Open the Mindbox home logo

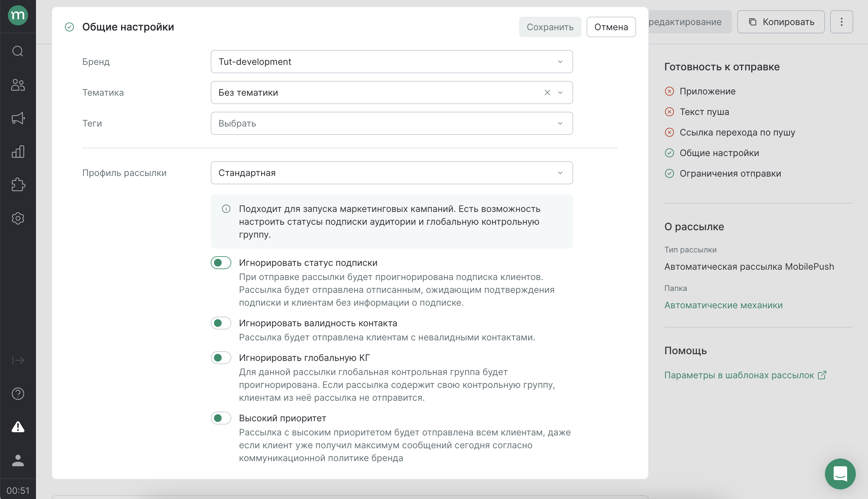[x=18, y=15]
